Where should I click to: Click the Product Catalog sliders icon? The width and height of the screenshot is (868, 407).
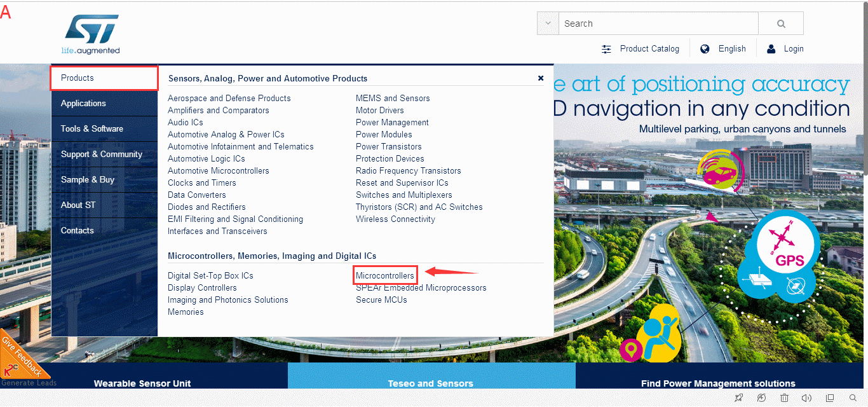pyautogui.click(x=607, y=49)
